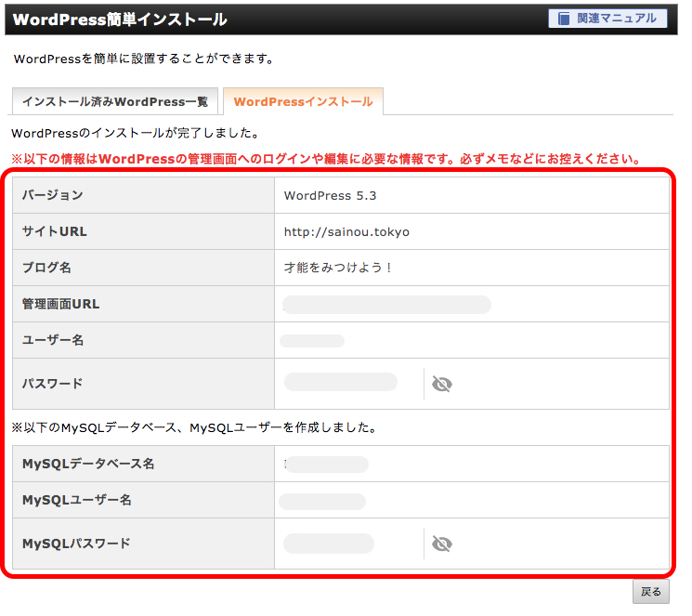Click the MySQLパスワード row label
Screen dimensions: 692x616
tap(76, 544)
